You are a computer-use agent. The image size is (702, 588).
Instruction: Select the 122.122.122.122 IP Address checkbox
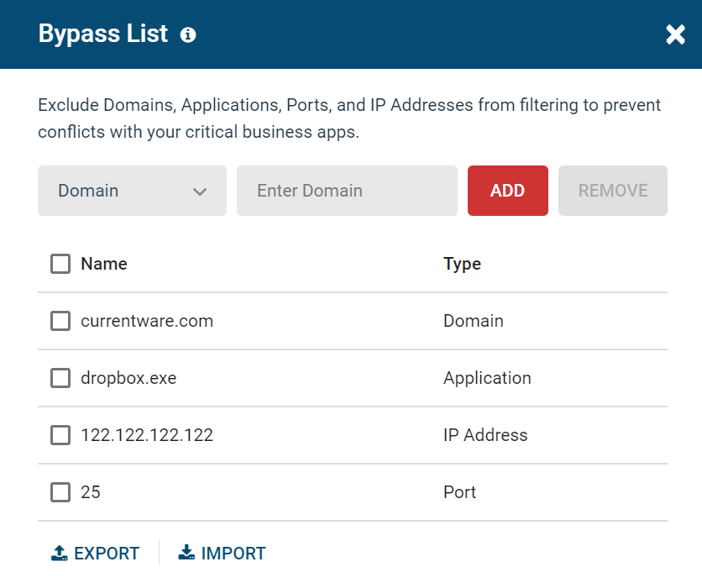[x=60, y=435]
